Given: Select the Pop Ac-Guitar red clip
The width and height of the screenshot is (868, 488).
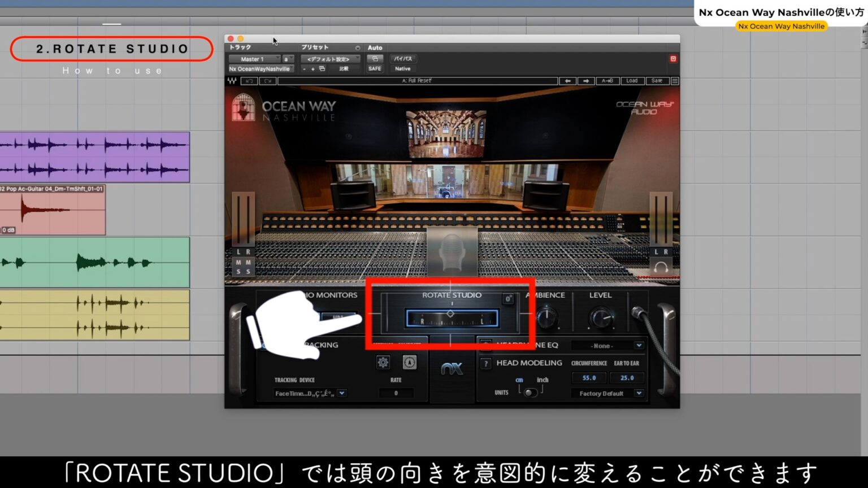Looking at the screenshot, I should point(53,210).
